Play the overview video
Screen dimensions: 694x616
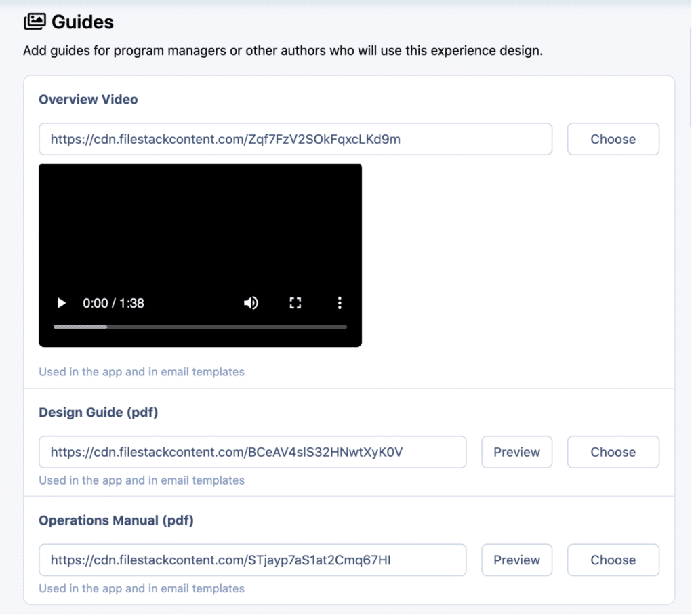click(x=62, y=303)
